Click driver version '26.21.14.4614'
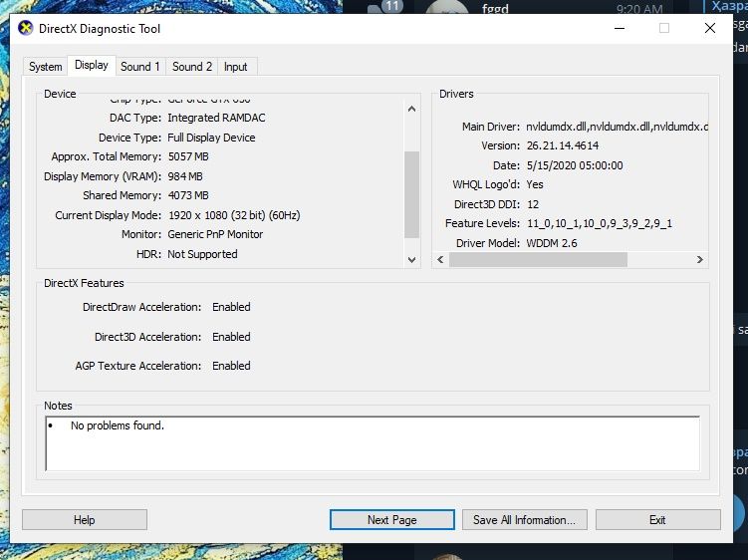Screen dimensions: 748x560 pos(563,145)
